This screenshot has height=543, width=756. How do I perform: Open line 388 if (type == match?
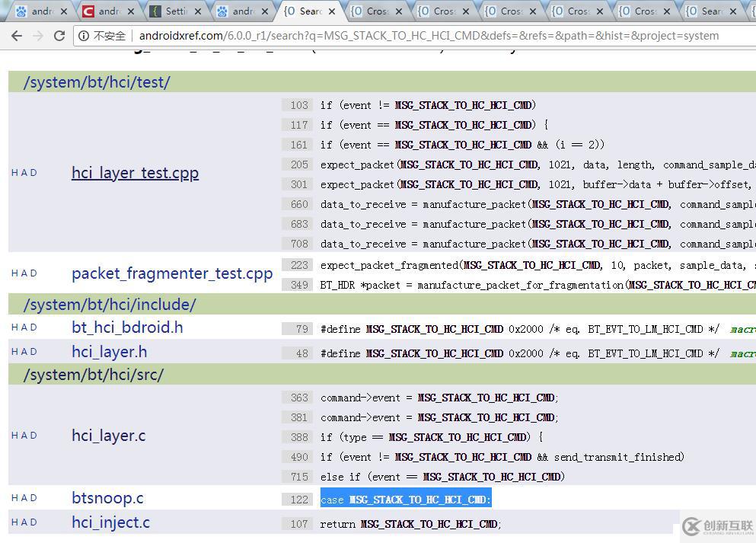432,437
